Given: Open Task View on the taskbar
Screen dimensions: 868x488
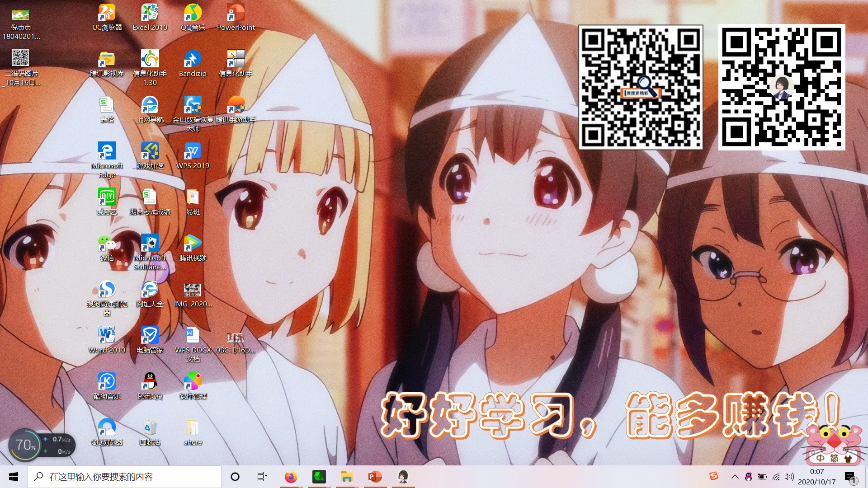Looking at the screenshot, I should [x=262, y=477].
